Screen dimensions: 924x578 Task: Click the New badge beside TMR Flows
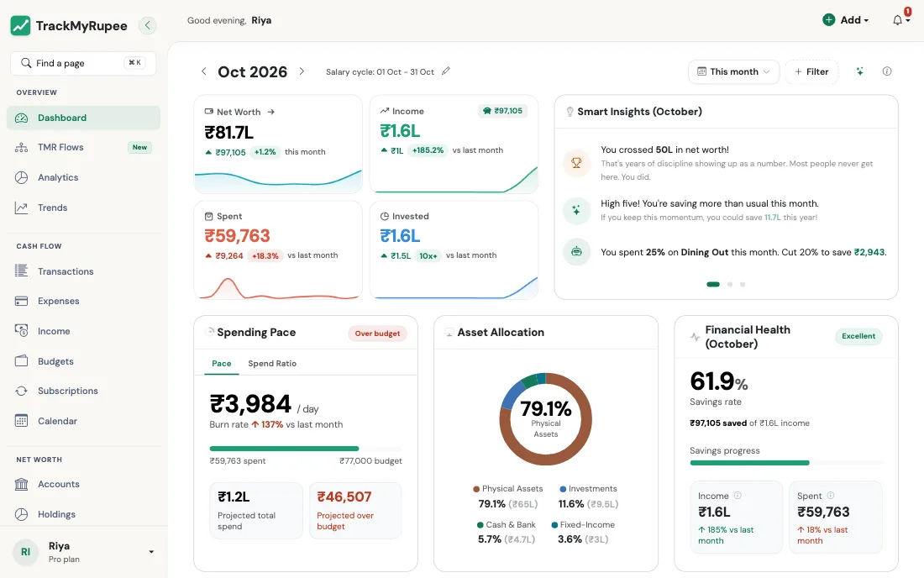tap(139, 147)
